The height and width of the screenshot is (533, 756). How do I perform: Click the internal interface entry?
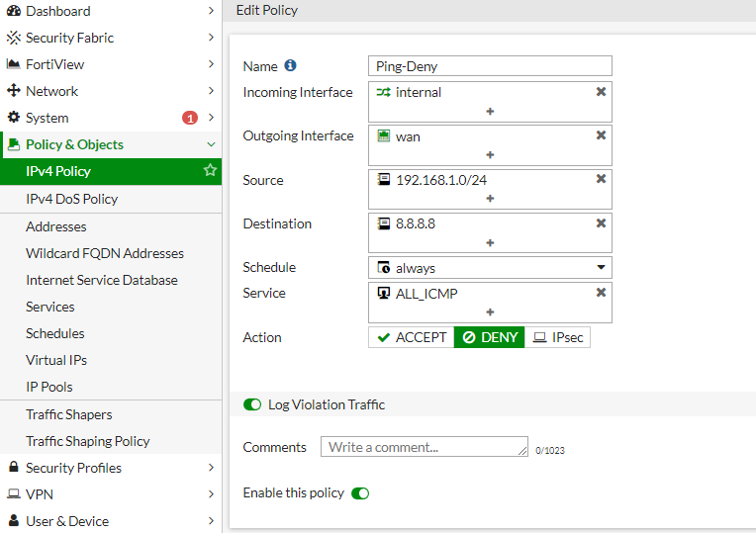[x=409, y=92]
